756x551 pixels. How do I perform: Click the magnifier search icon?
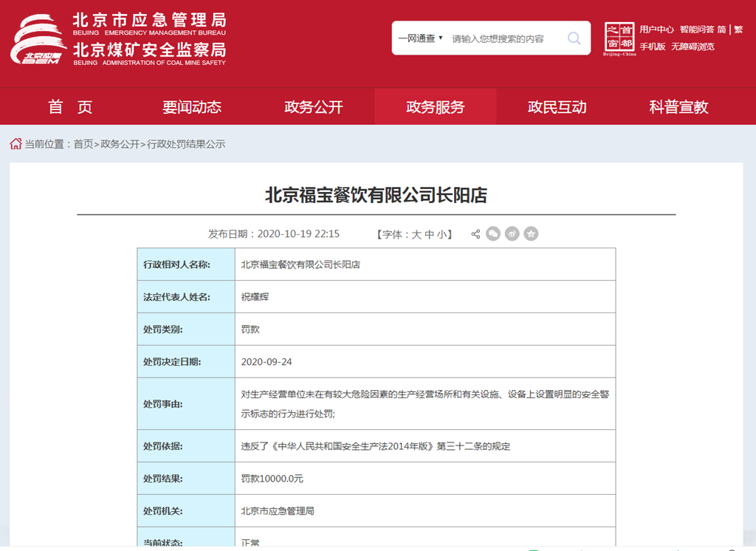pos(574,38)
